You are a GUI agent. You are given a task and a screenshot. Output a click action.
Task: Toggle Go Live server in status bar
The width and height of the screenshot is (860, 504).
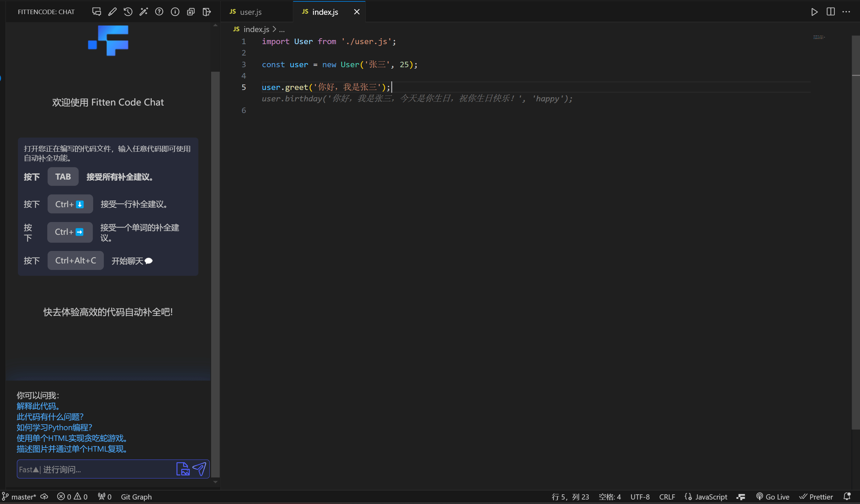[x=773, y=497]
